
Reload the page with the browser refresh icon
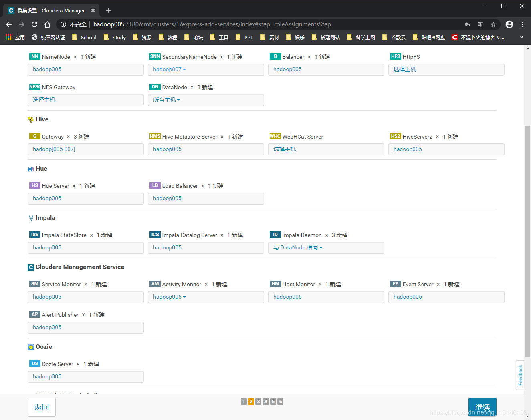tap(34, 24)
